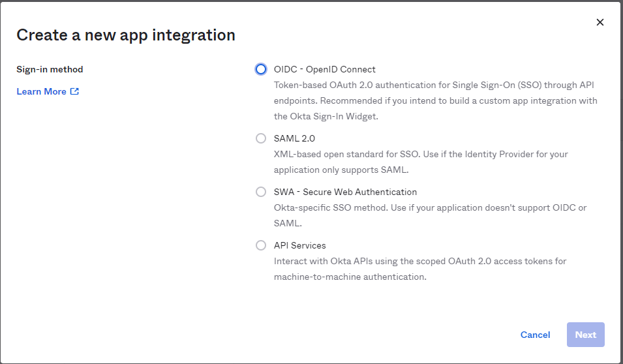623x364 pixels.
Task: Close the Create a new app integration dialog
Action: [x=600, y=22]
